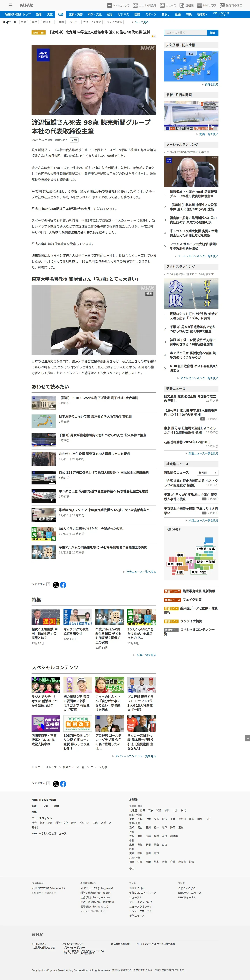250x980 pixels.
Task: Open コロナ・感染症 header link
Action: pyautogui.click(x=144, y=5)
